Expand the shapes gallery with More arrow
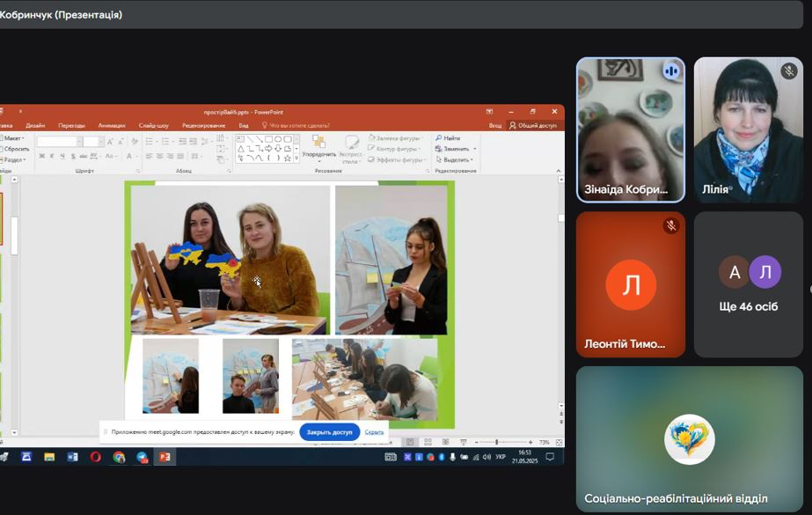The image size is (812, 515). 296,158
